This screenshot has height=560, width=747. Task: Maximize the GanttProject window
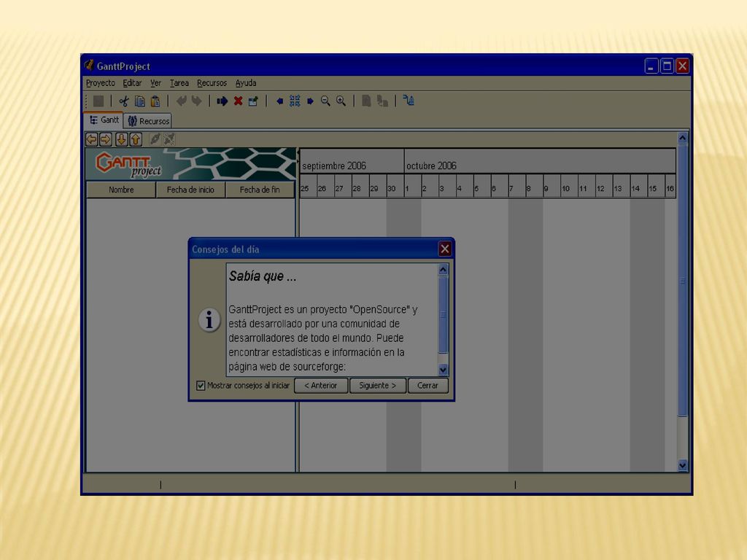pos(667,66)
